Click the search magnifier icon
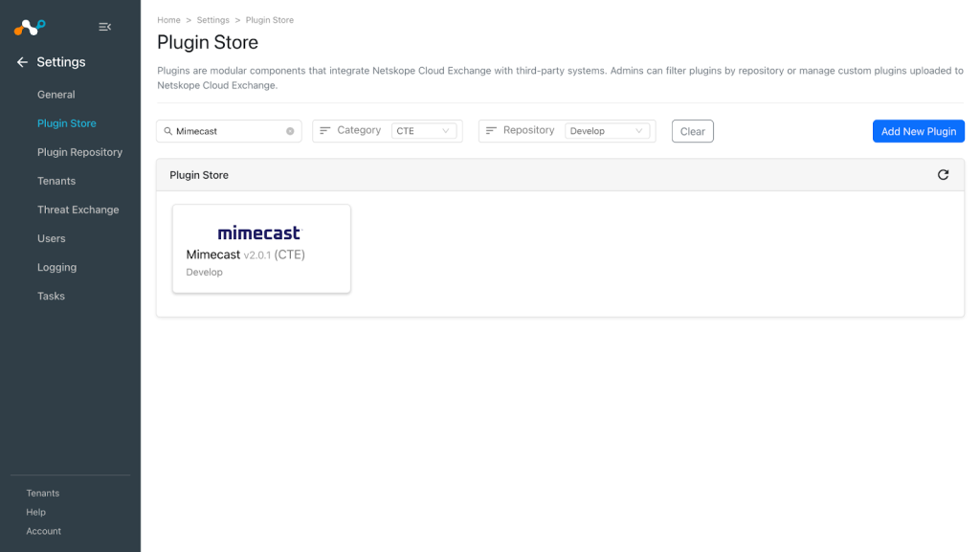 point(168,131)
